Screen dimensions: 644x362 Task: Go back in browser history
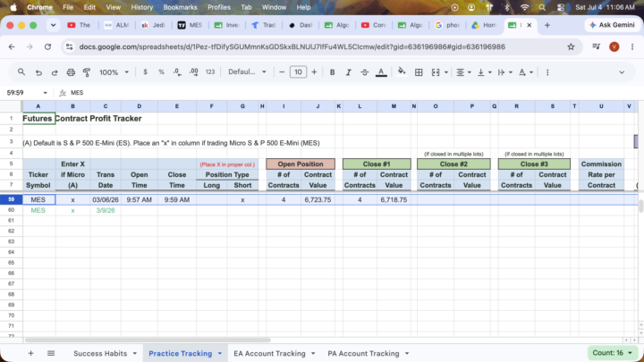point(12,46)
